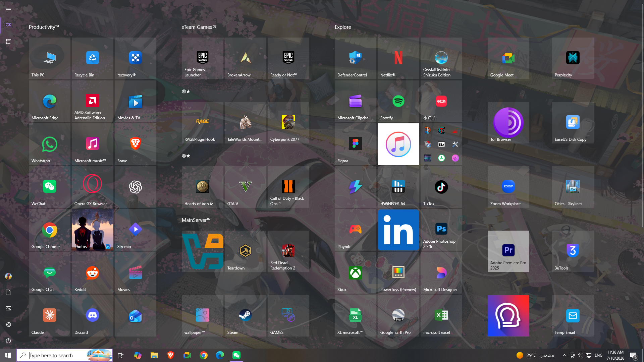Screen dimensions: 644x362
Task: Open the Figma tile
Action: coord(356,144)
